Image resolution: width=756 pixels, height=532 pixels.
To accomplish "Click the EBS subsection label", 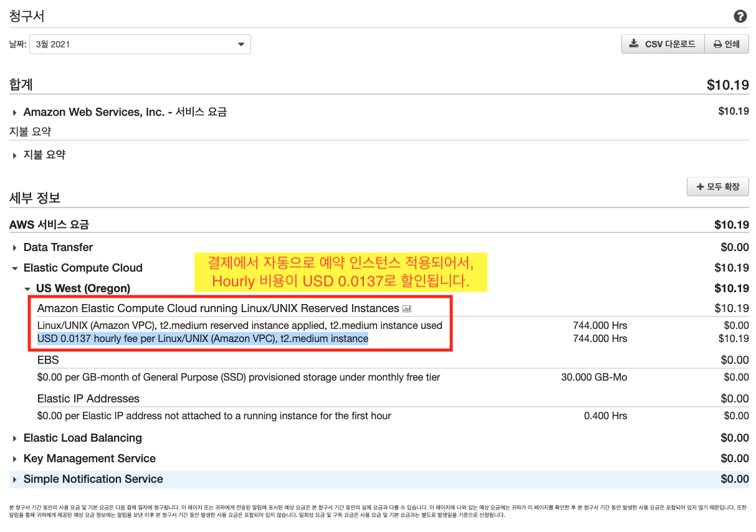I will (48, 360).
